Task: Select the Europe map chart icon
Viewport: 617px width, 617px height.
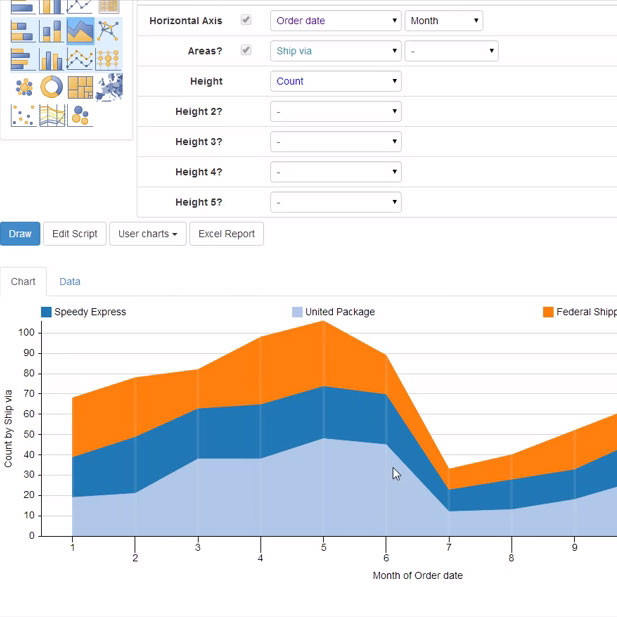Action: pyautogui.click(x=108, y=88)
